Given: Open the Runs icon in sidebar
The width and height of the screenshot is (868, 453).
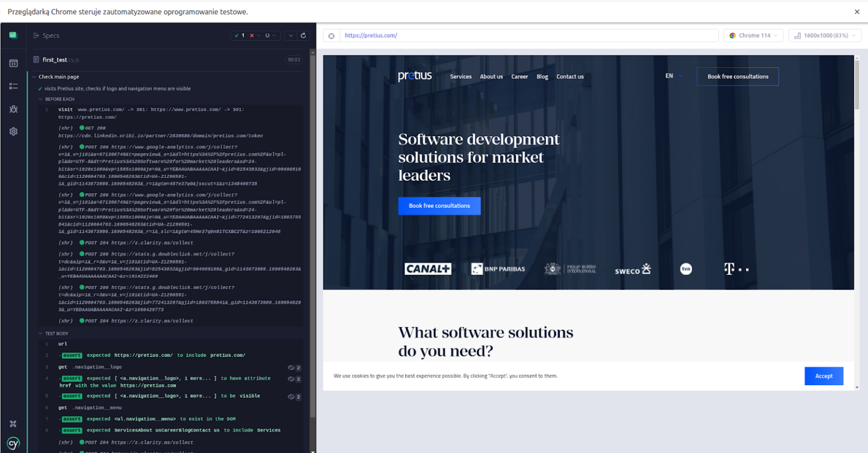Looking at the screenshot, I should pyautogui.click(x=14, y=86).
